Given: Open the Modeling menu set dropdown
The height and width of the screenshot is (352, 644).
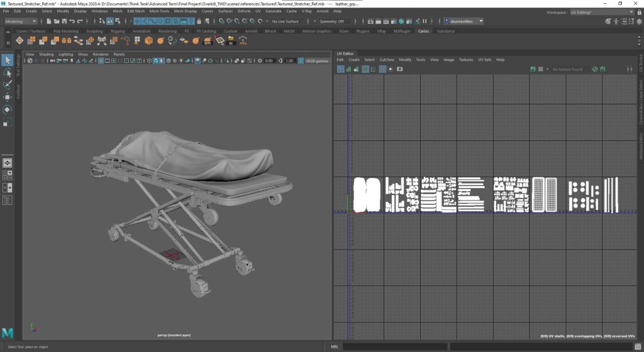Looking at the screenshot, I should pyautogui.click(x=21, y=21).
